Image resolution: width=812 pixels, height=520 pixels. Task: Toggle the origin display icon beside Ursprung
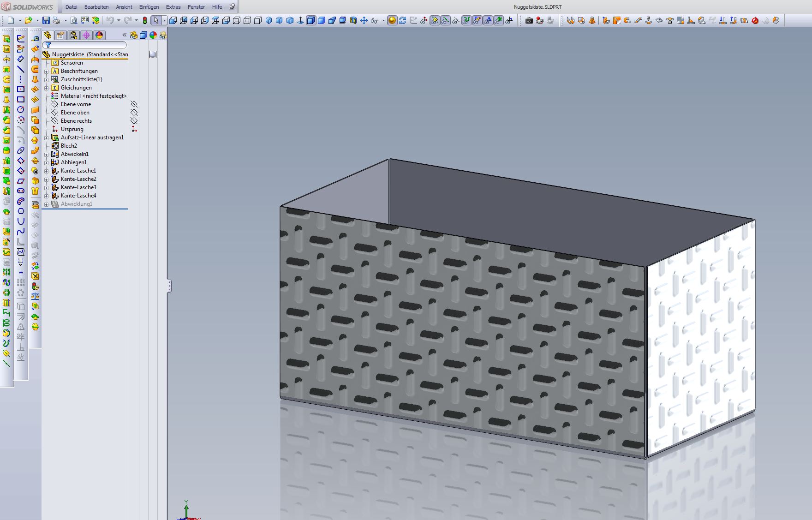click(134, 129)
